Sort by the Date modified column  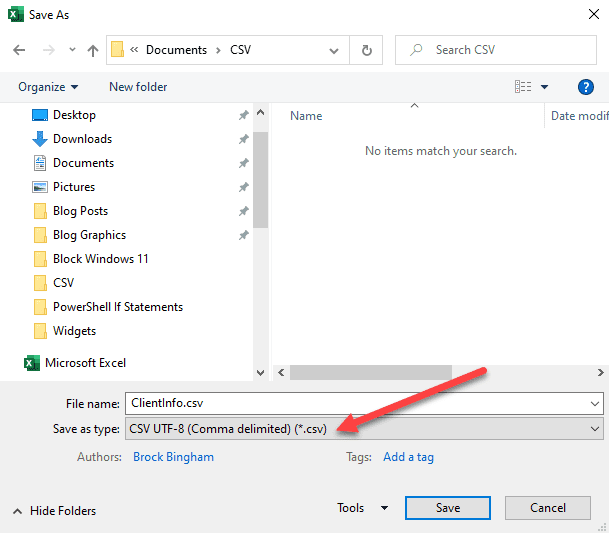[579, 116]
